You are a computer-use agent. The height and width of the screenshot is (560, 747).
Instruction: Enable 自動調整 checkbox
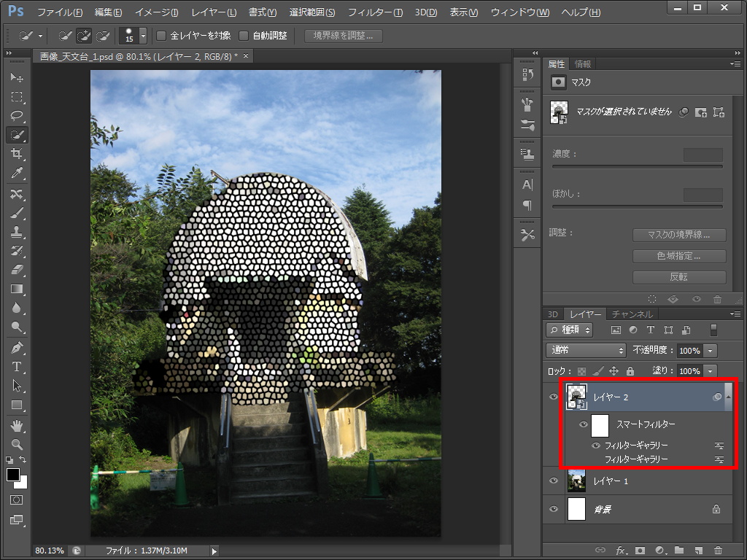click(x=244, y=36)
